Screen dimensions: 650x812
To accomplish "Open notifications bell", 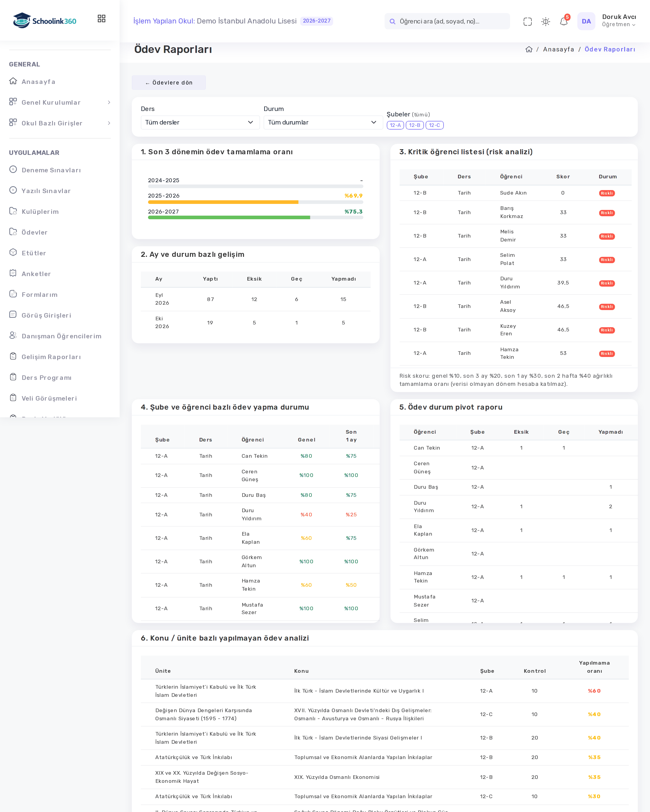I will tap(564, 21).
